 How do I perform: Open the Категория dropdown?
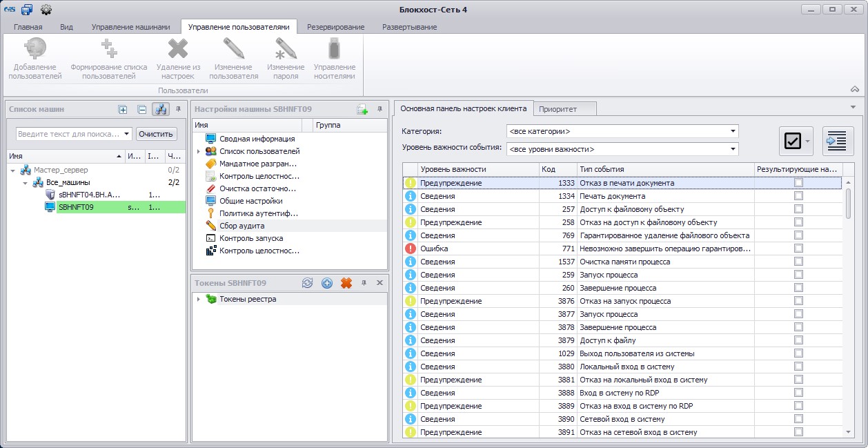733,131
